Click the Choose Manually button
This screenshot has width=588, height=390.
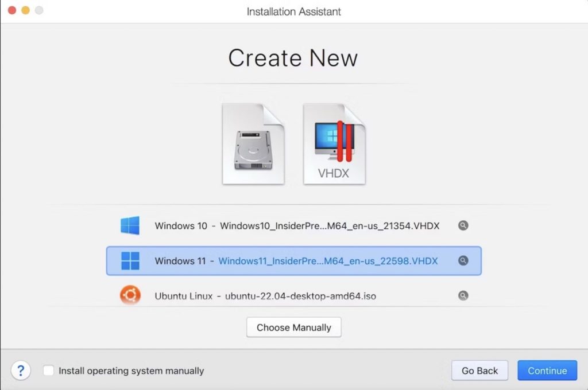293,327
